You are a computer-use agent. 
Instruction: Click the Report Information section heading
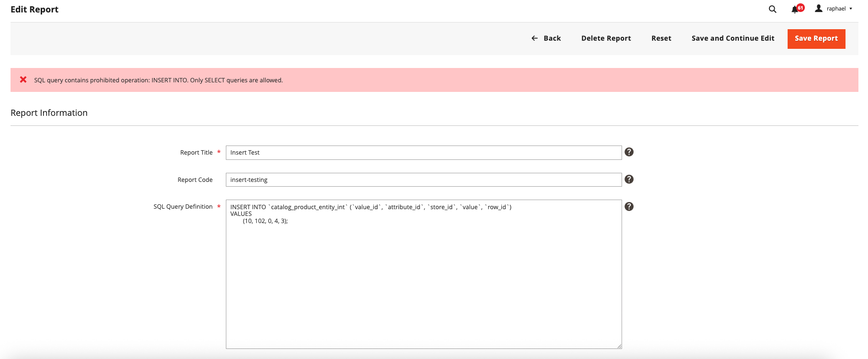tap(49, 113)
